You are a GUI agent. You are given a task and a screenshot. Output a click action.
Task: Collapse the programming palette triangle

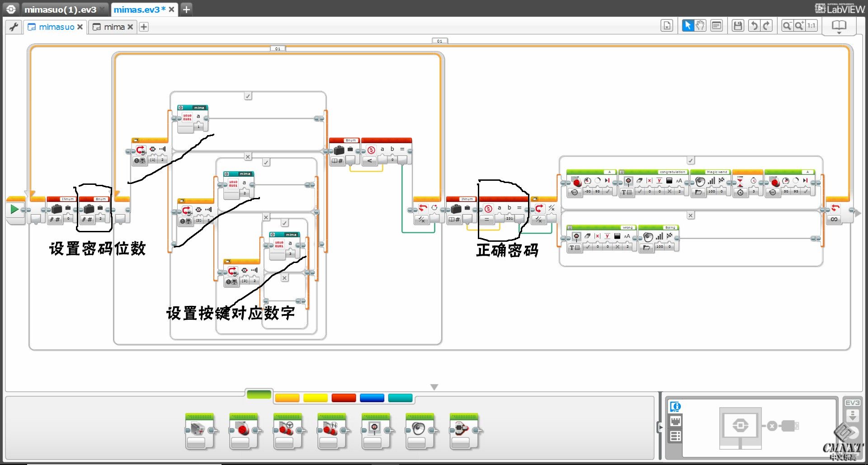tap(434, 387)
